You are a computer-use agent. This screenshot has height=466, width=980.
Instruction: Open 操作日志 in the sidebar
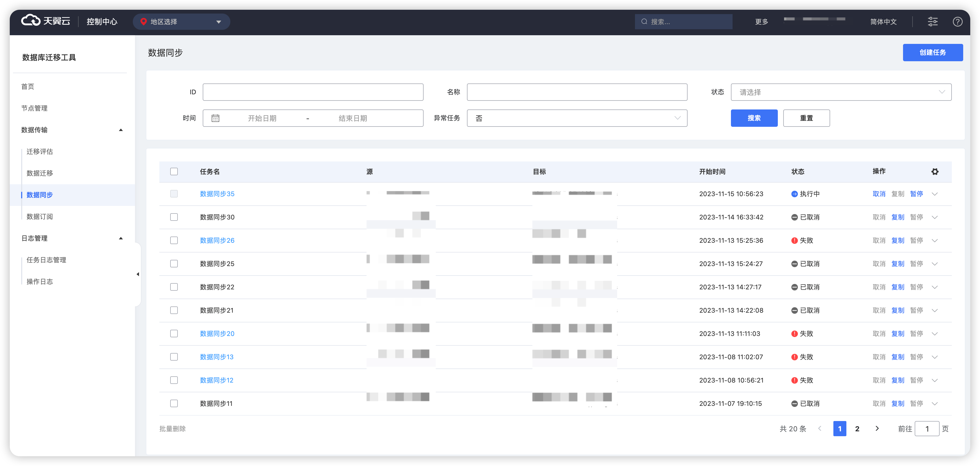[x=40, y=282]
